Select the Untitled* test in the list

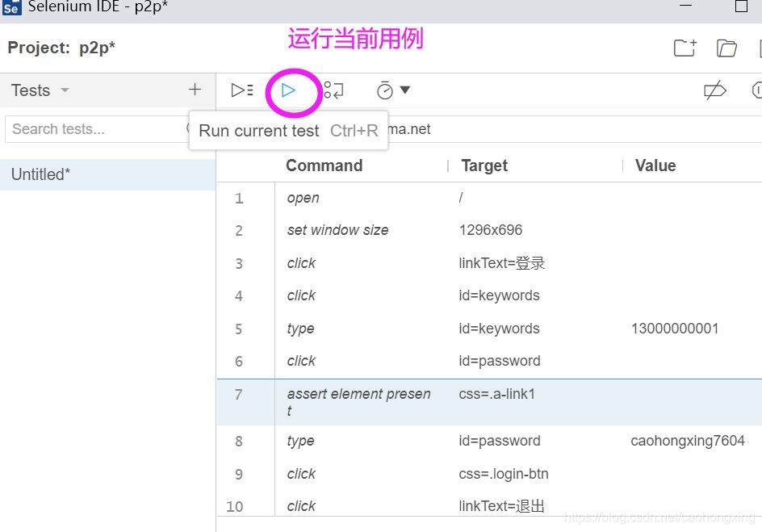pyautogui.click(x=108, y=174)
